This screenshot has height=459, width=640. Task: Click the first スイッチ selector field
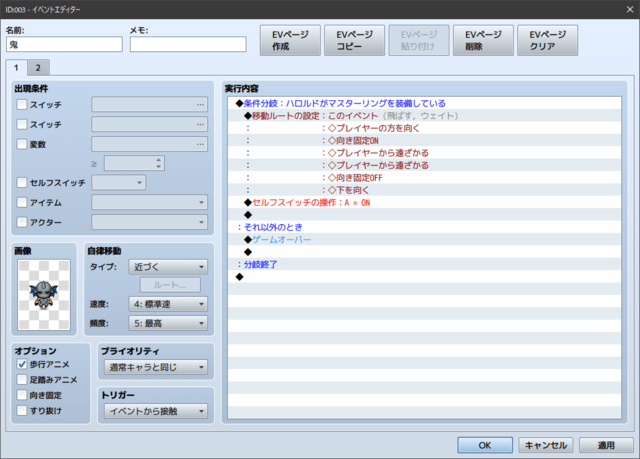pyautogui.click(x=149, y=104)
